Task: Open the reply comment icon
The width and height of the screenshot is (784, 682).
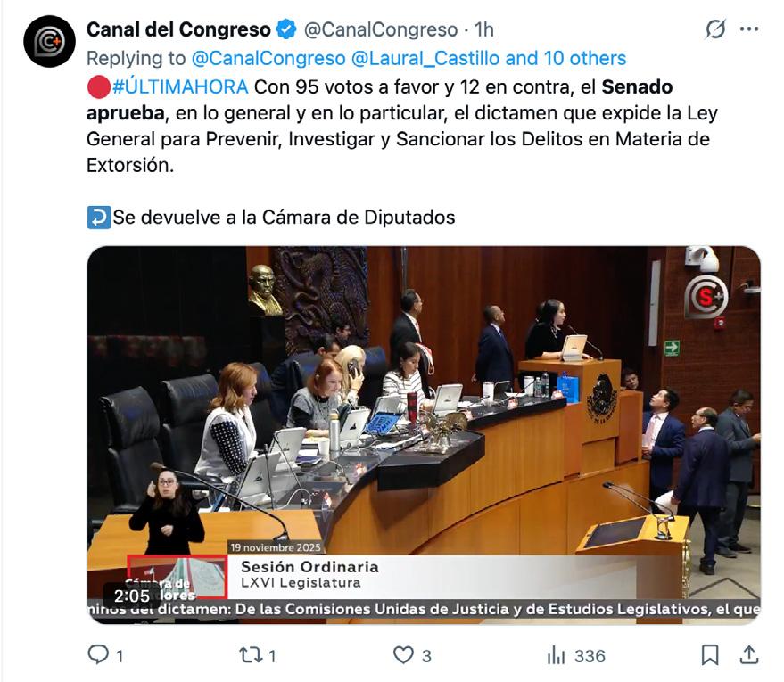Action: click(98, 654)
